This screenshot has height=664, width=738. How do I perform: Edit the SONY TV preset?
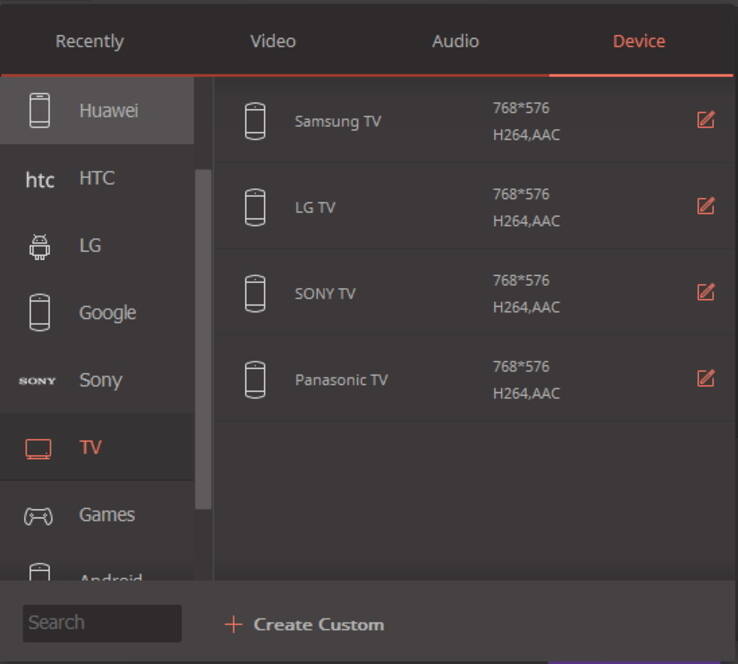click(x=706, y=292)
